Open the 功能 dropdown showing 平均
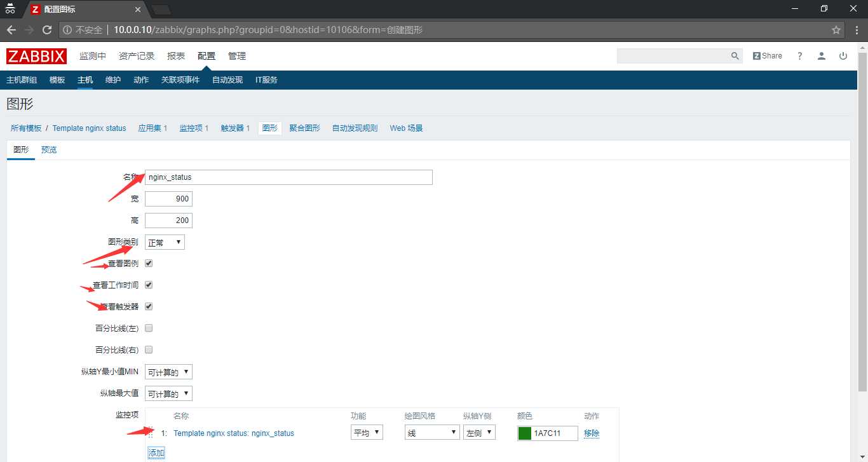Image resolution: width=868 pixels, height=462 pixels. tap(367, 433)
